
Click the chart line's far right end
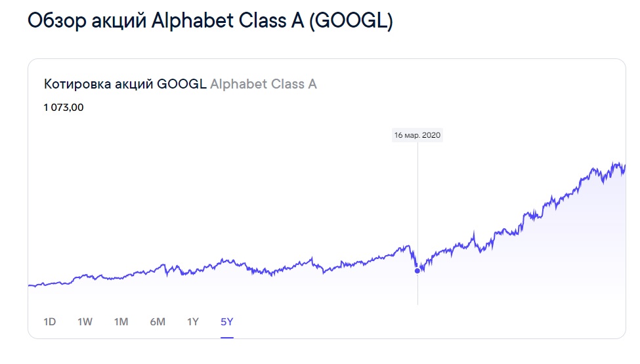click(x=625, y=166)
